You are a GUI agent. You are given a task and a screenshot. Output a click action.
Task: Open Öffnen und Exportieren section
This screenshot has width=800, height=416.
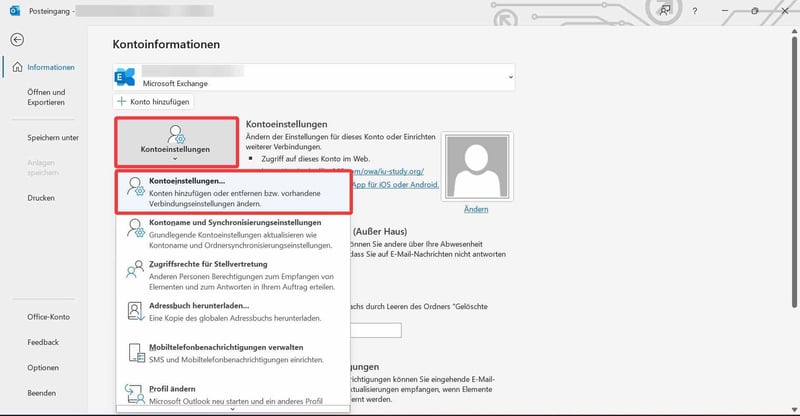point(46,97)
